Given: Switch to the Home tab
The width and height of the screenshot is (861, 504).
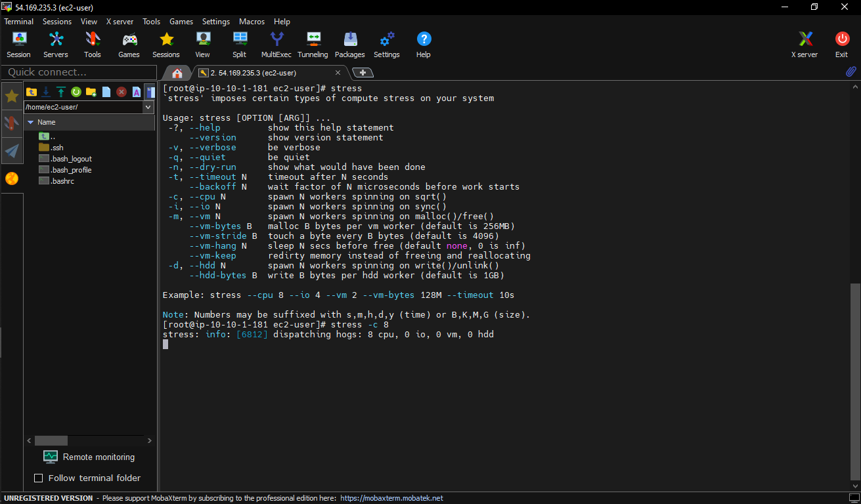Looking at the screenshot, I should tap(177, 73).
